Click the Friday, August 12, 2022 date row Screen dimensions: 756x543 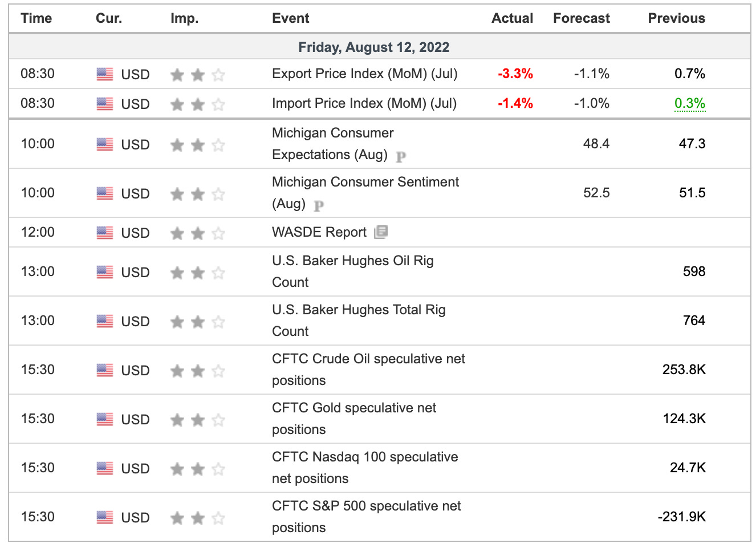tap(374, 47)
